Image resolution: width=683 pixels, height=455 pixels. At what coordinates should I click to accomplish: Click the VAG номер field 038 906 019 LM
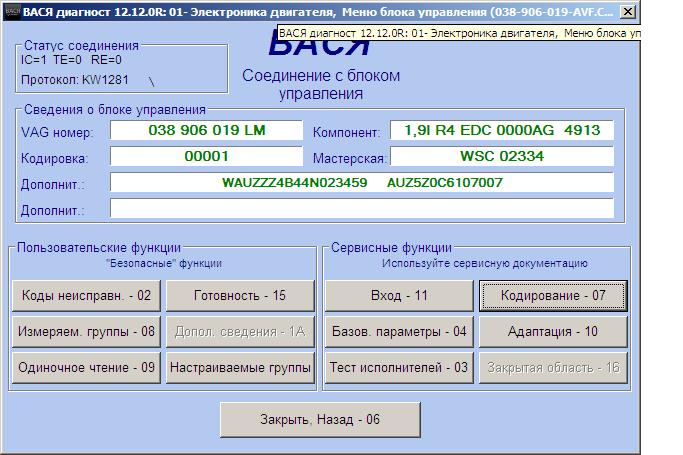206,130
